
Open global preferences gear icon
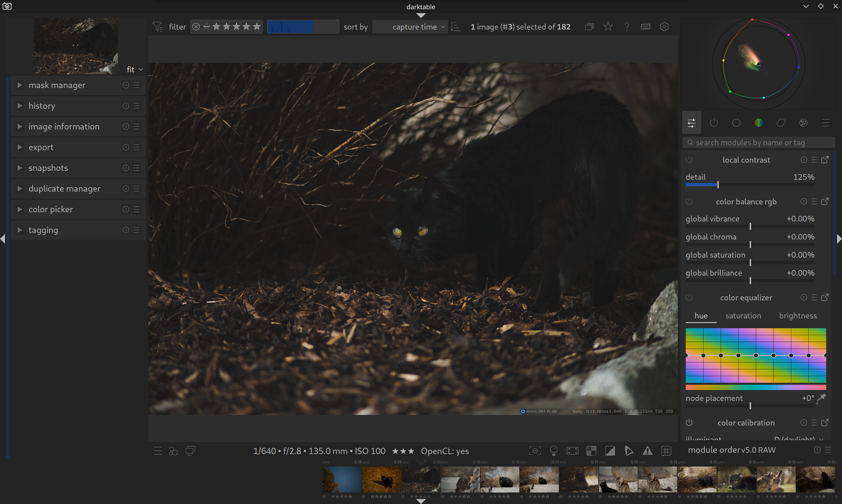click(x=664, y=27)
